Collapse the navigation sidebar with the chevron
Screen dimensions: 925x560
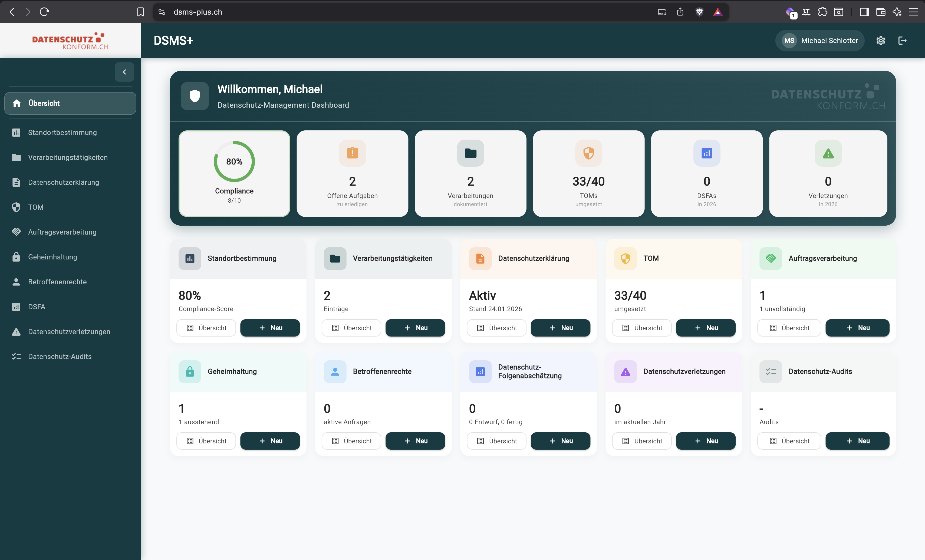[124, 72]
